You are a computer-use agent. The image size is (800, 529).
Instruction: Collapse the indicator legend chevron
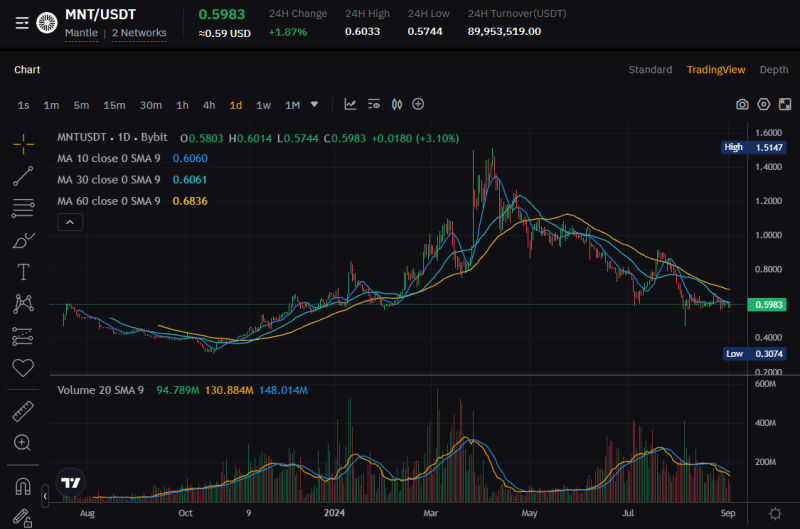70,222
